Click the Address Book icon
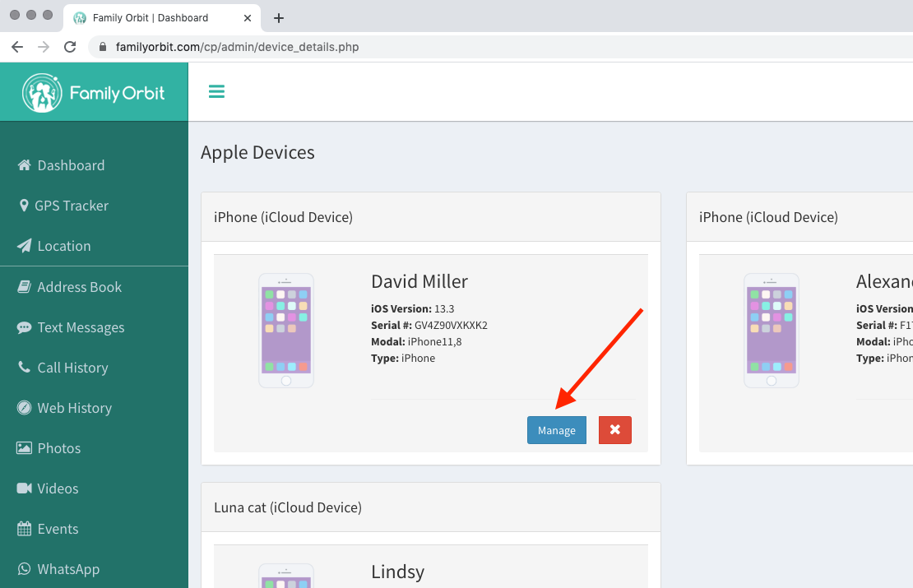The height and width of the screenshot is (588, 913). 24,287
